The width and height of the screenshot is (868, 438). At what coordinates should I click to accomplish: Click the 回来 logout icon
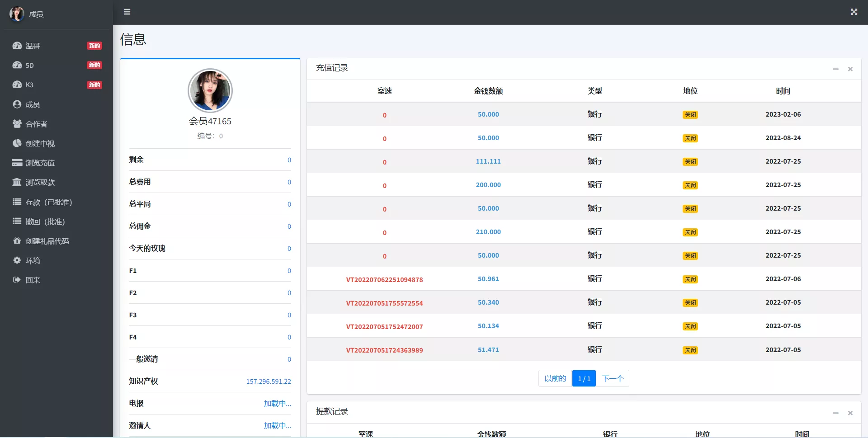tap(17, 280)
